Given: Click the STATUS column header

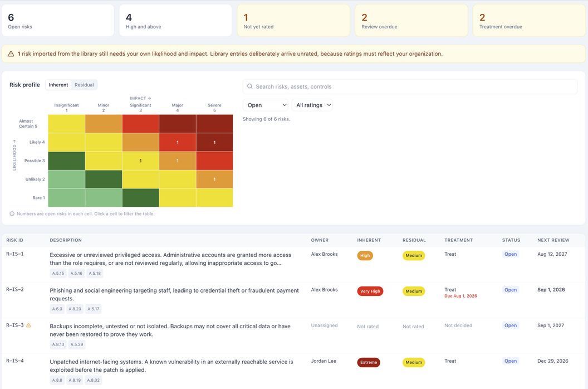Looking at the screenshot, I should point(511,240).
